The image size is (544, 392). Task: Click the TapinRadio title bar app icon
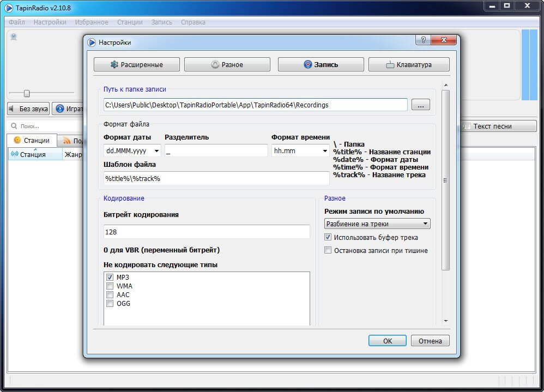9,8
